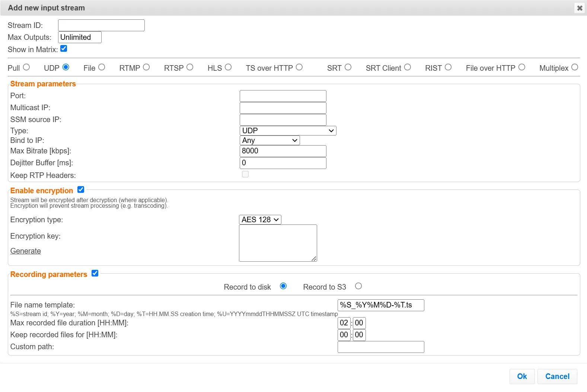This screenshot has width=587, height=392.
Task: Click the Dejitter Buffer field showing 0
Action: [283, 163]
